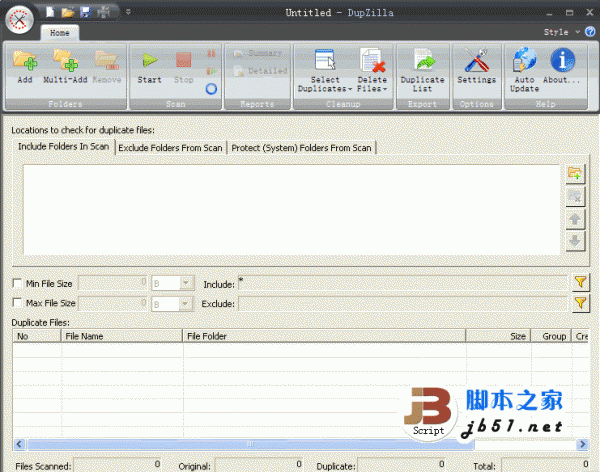600x472 pixels.
Task: Click the Include filter funnel icon
Action: tap(580, 283)
